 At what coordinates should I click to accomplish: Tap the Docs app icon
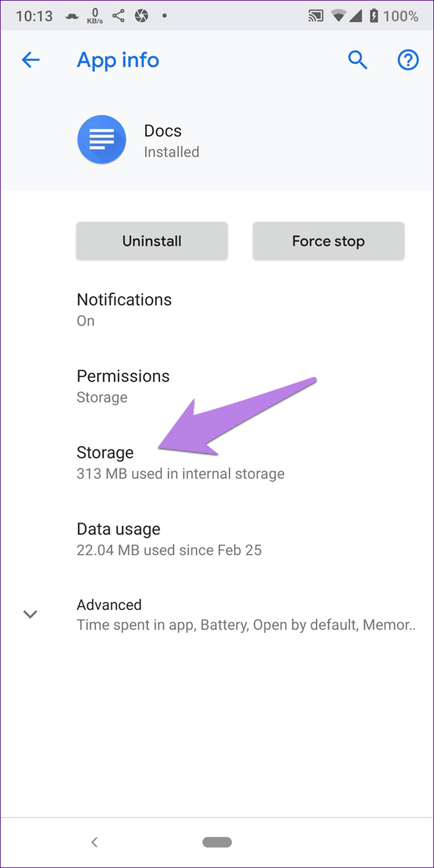102,140
